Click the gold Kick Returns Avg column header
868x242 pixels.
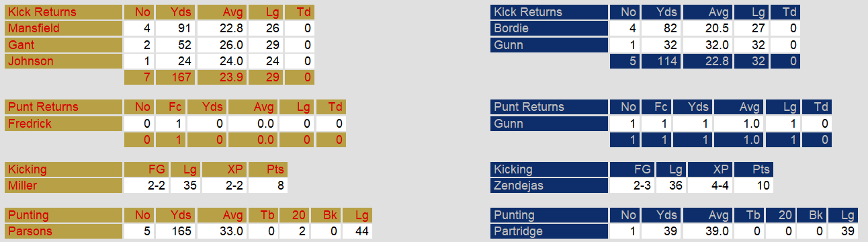click(222, 12)
